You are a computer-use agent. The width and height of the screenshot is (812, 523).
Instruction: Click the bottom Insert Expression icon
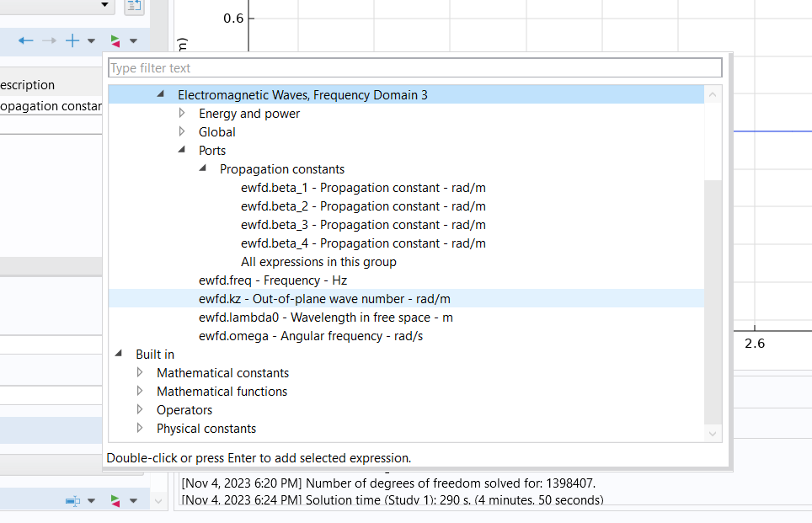(x=73, y=501)
